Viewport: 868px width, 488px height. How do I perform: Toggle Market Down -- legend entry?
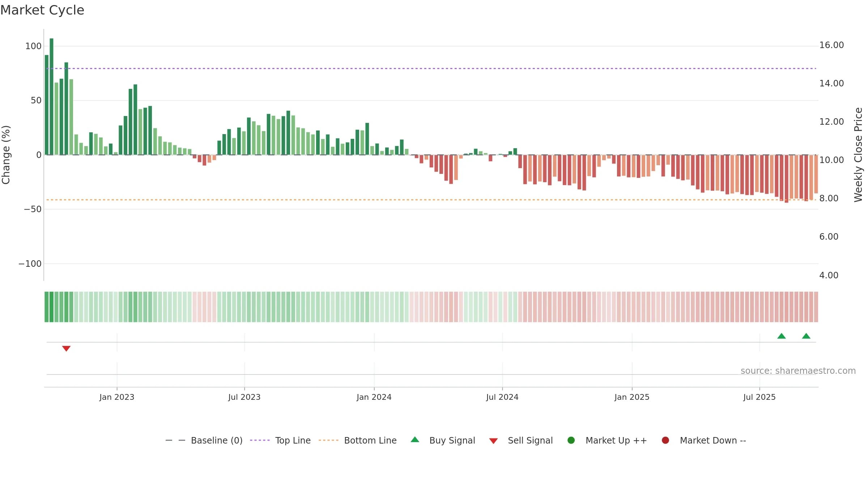click(704, 440)
